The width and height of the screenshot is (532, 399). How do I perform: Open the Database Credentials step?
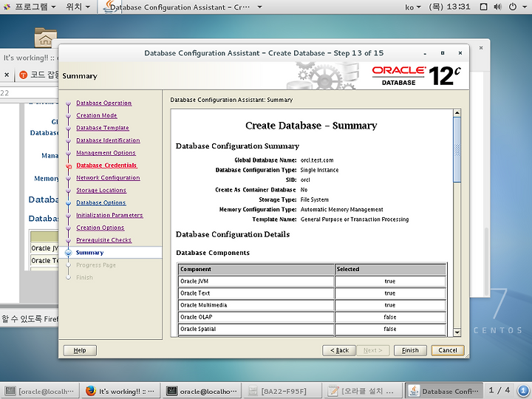pyautogui.click(x=106, y=166)
